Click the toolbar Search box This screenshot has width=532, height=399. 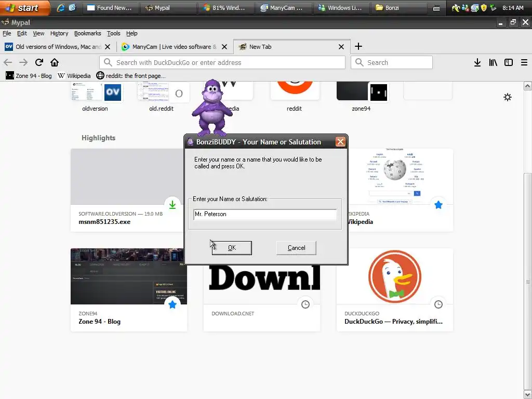pyautogui.click(x=392, y=62)
